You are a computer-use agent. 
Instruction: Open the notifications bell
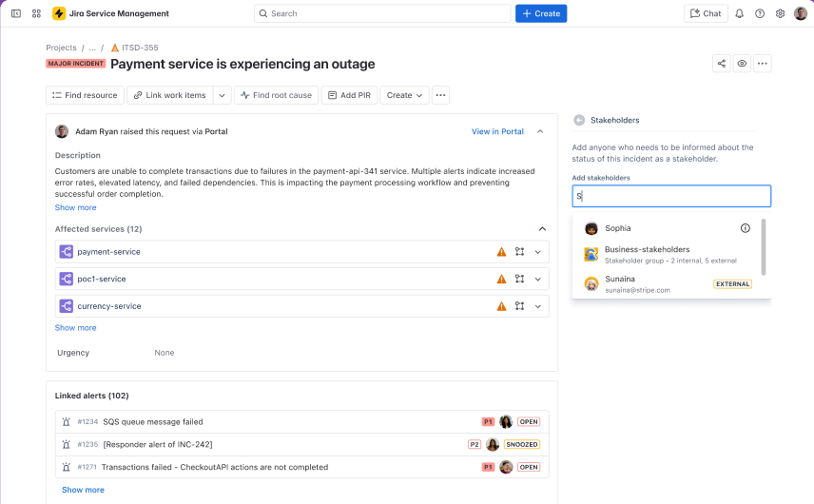[x=740, y=13]
